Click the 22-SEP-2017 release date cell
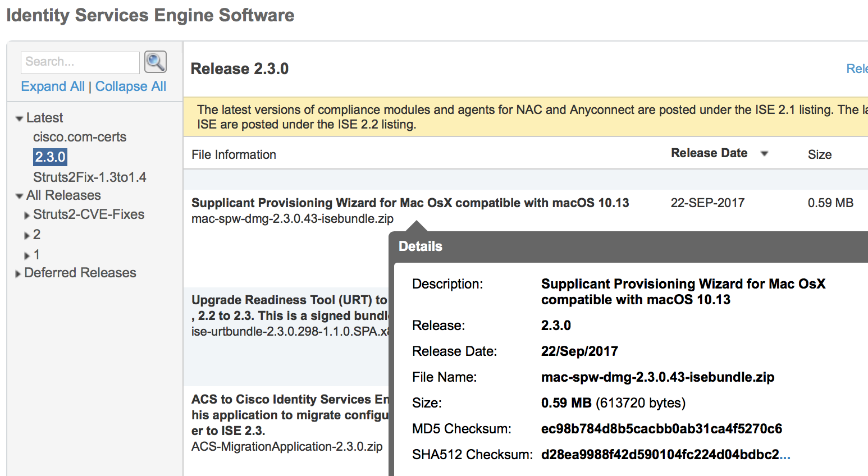The image size is (868, 476). pos(707,203)
